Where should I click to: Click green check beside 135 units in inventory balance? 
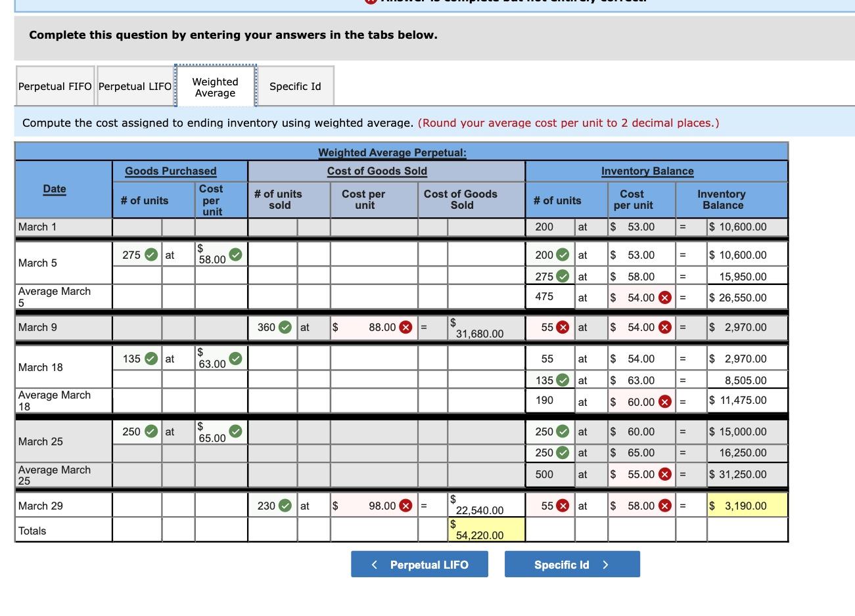pyautogui.click(x=563, y=380)
